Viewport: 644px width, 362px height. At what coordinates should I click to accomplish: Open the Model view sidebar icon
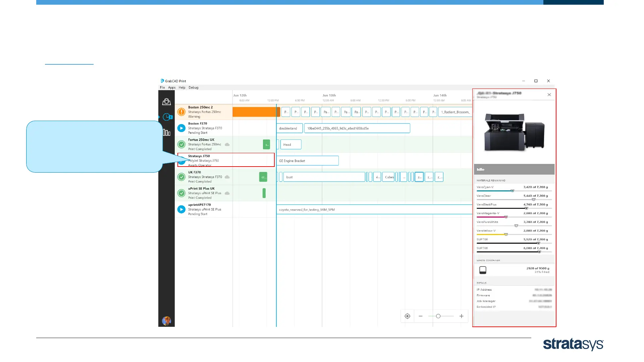coord(166,102)
